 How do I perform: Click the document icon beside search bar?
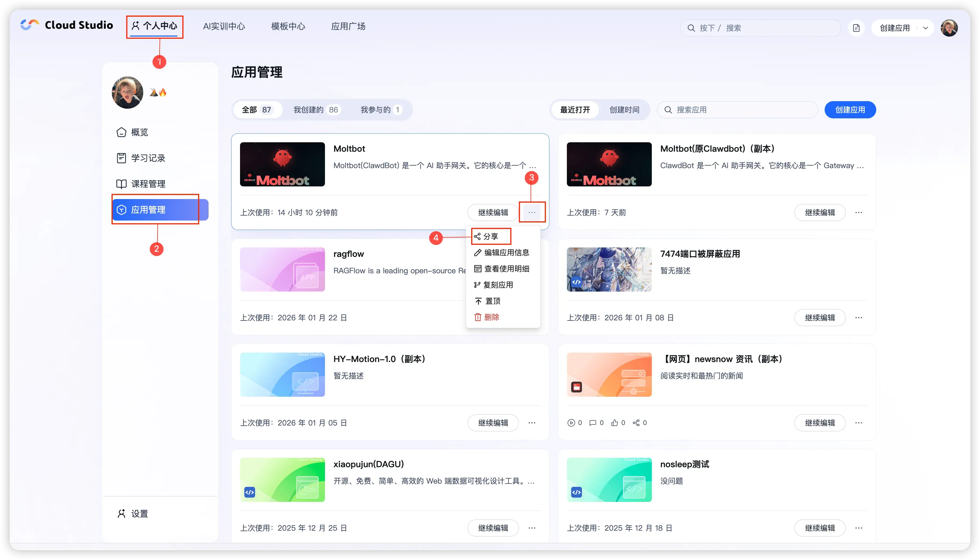point(856,28)
